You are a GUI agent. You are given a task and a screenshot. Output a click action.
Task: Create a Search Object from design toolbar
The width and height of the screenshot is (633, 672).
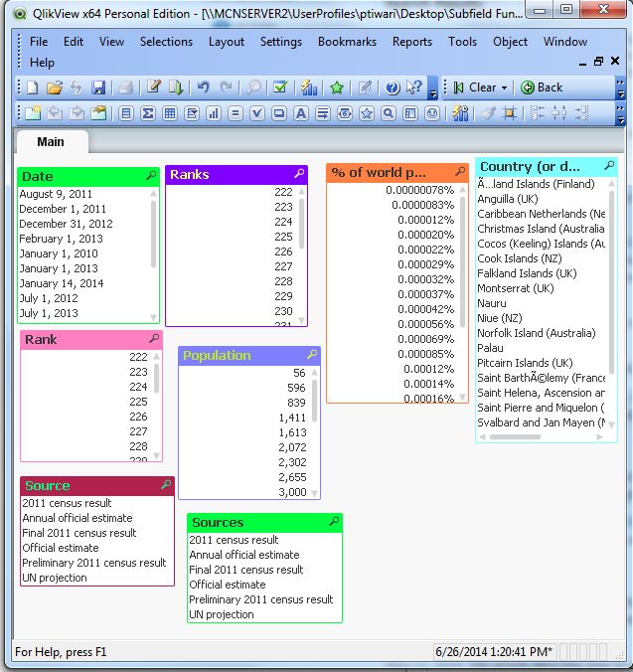tap(389, 113)
